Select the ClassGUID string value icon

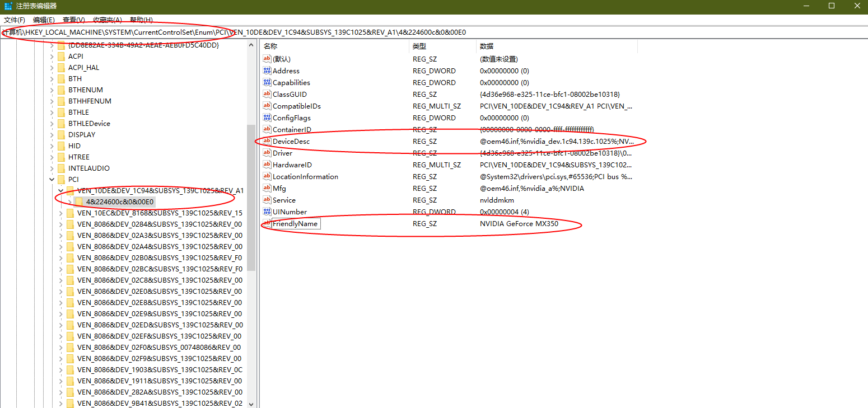click(267, 94)
